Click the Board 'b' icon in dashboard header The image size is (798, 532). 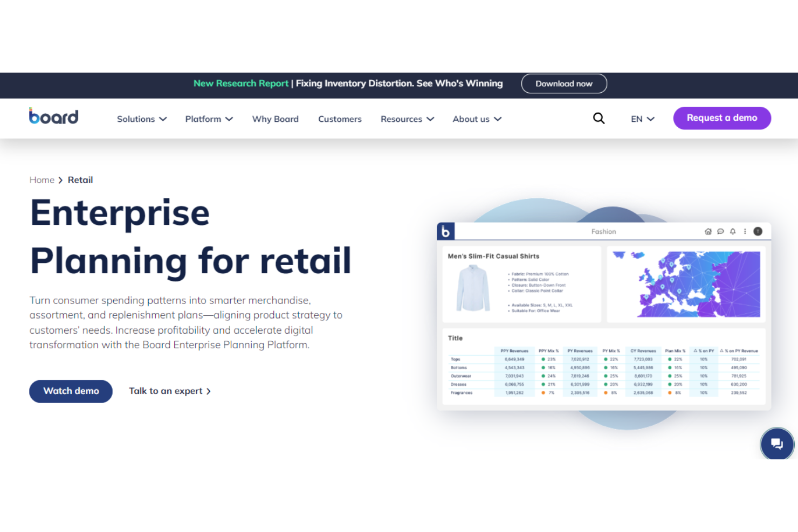click(445, 231)
